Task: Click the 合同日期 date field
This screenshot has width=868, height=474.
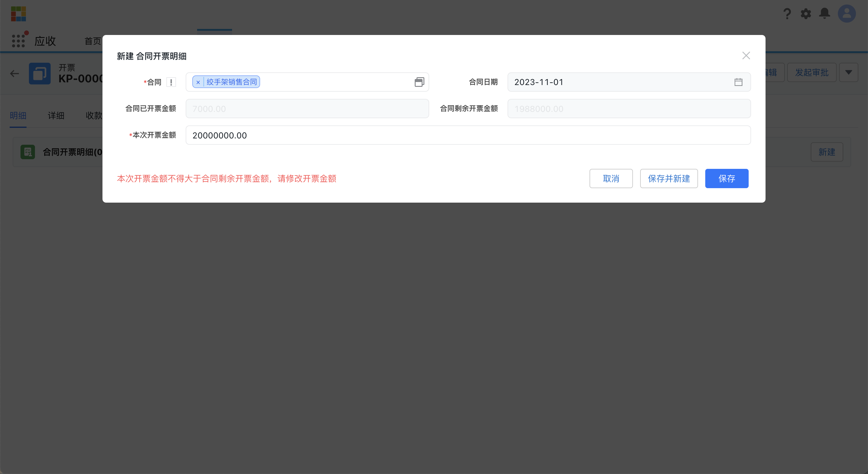Action: point(629,82)
